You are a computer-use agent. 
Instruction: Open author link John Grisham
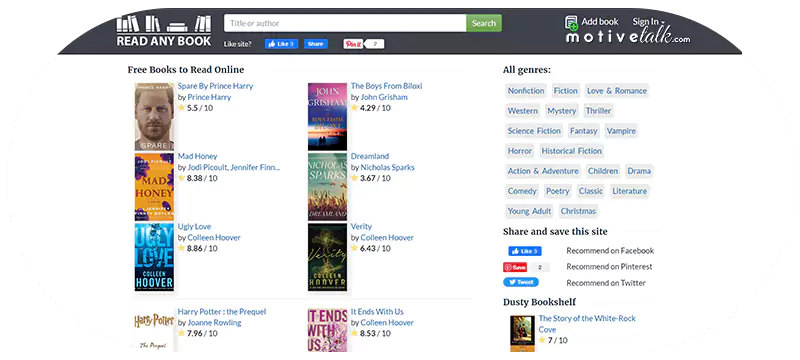[x=384, y=97]
